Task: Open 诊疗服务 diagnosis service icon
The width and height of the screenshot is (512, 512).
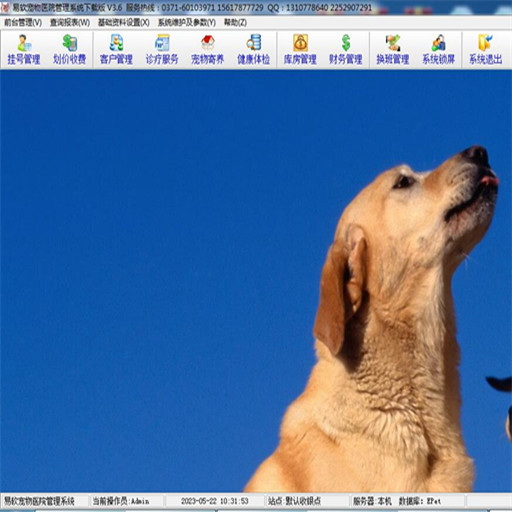Action: (162, 50)
